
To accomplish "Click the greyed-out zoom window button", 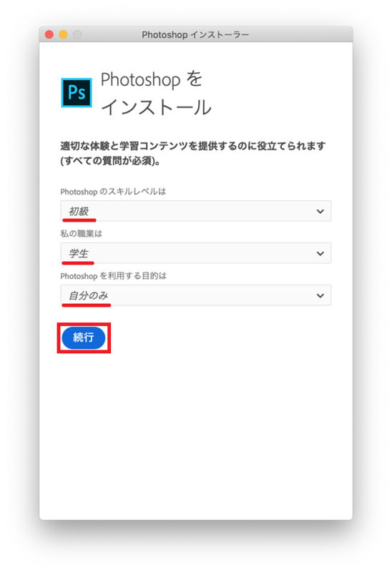I will 77,34.
